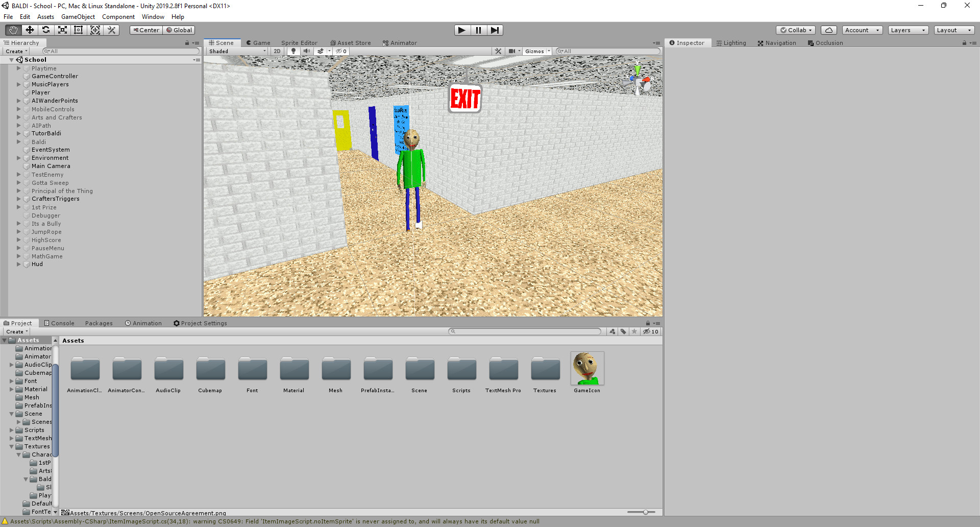
Task: Open the Gizmos dropdown
Action: [535, 51]
